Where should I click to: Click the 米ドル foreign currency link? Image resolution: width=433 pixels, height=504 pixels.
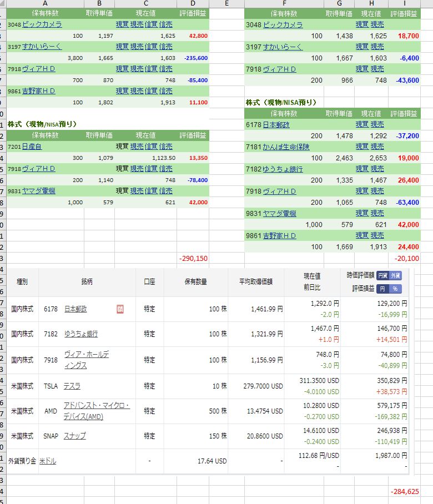coord(48,461)
